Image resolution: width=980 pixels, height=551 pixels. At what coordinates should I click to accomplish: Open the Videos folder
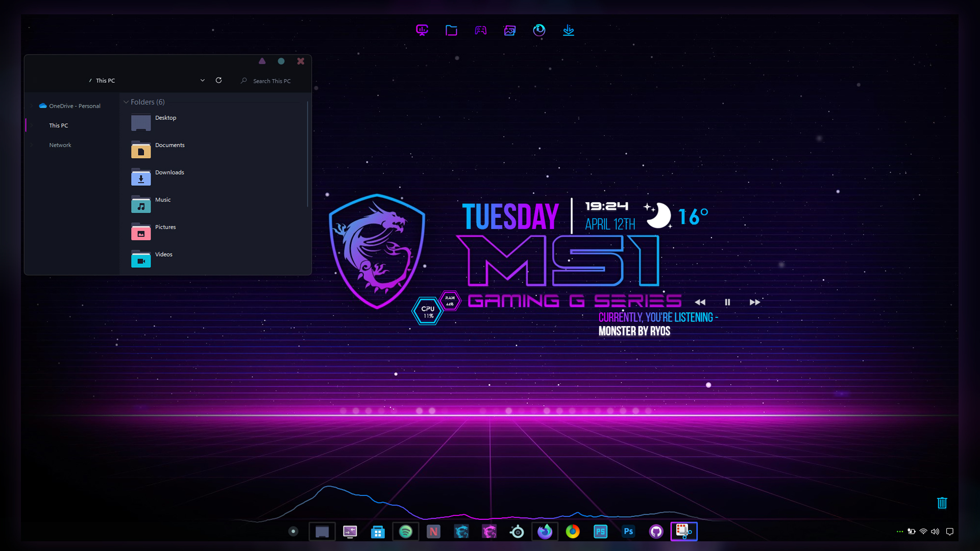pos(152,259)
